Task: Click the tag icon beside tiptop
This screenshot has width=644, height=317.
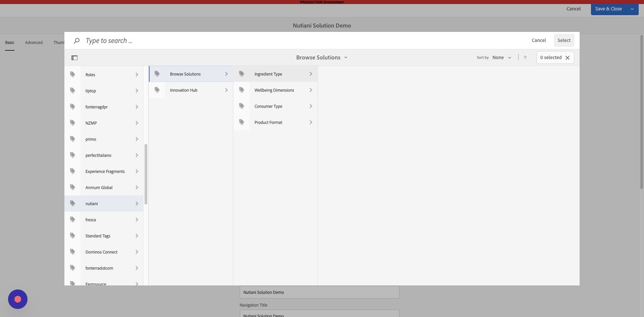Action: pos(72,91)
